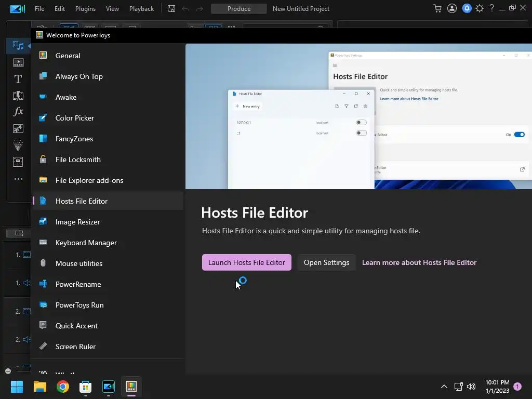
Task: Open the shopping cart icon
Action: [x=437, y=8]
